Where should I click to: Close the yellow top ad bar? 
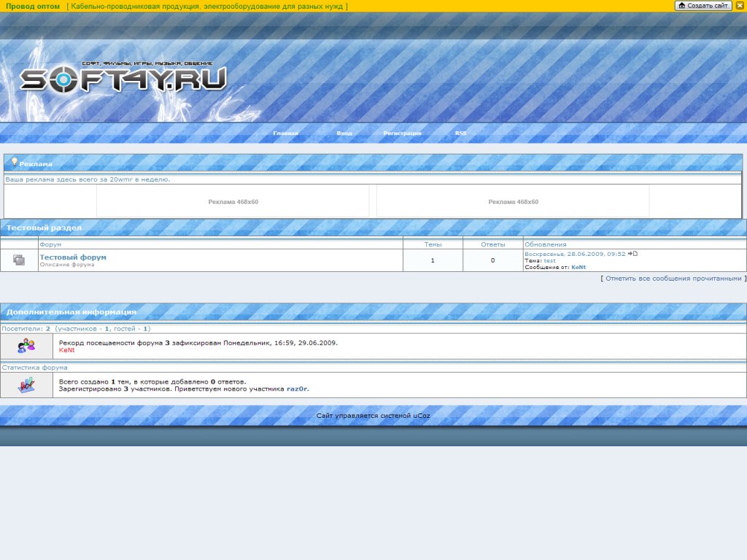(740, 6)
